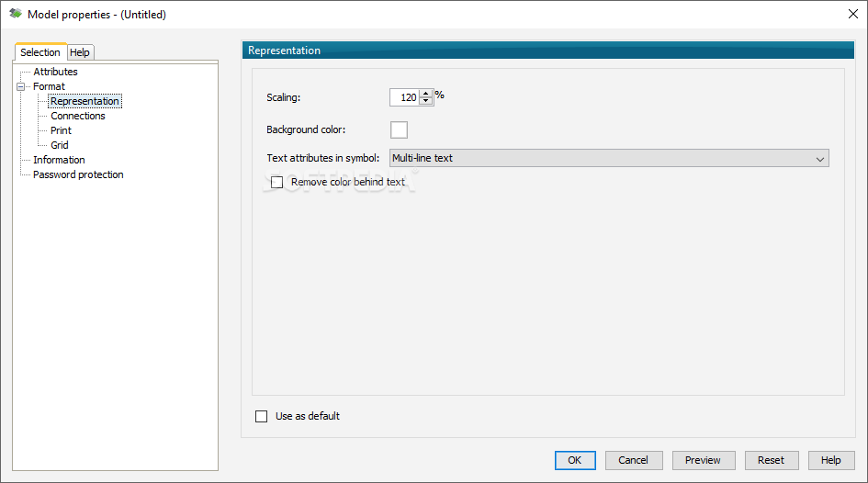
Task: Increase scaling with the up arrow
Action: pyautogui.click(x=425, y=94)
